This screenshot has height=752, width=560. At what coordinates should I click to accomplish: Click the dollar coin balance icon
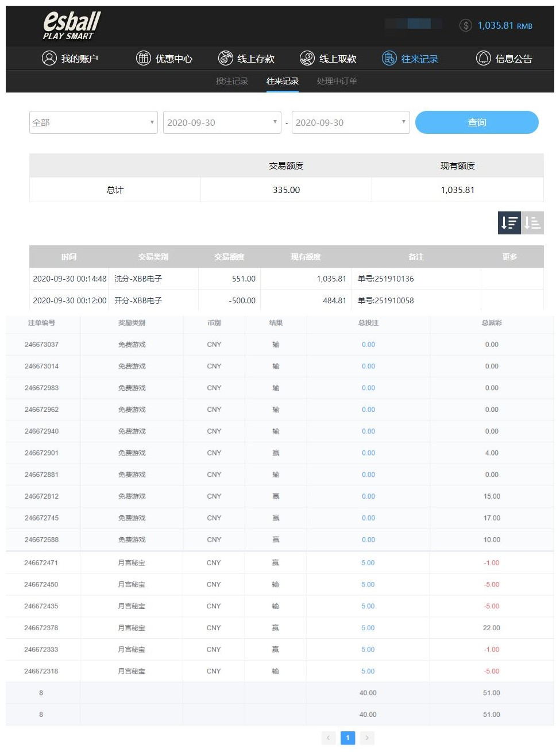[x=466, y=25]
